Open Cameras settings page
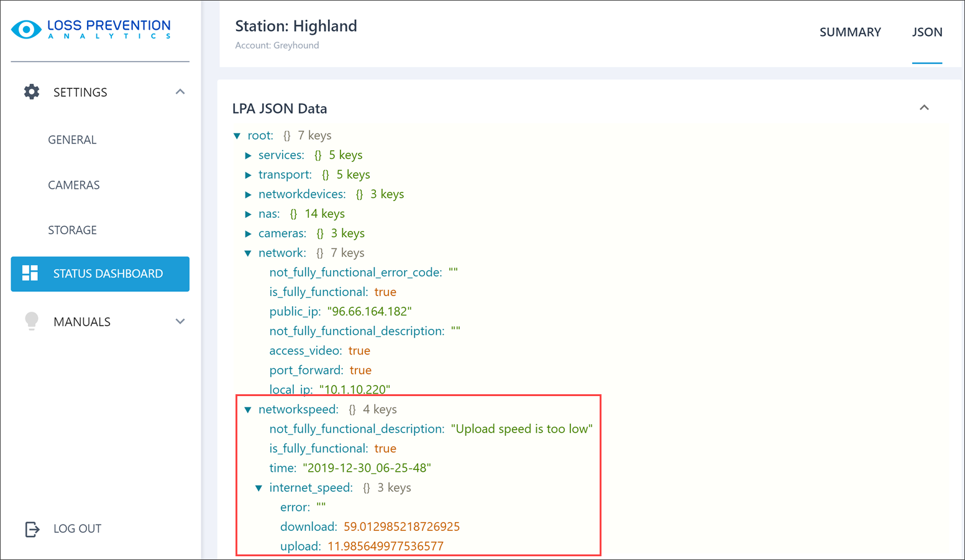965x560 pixels. click(x=74, y=185)
